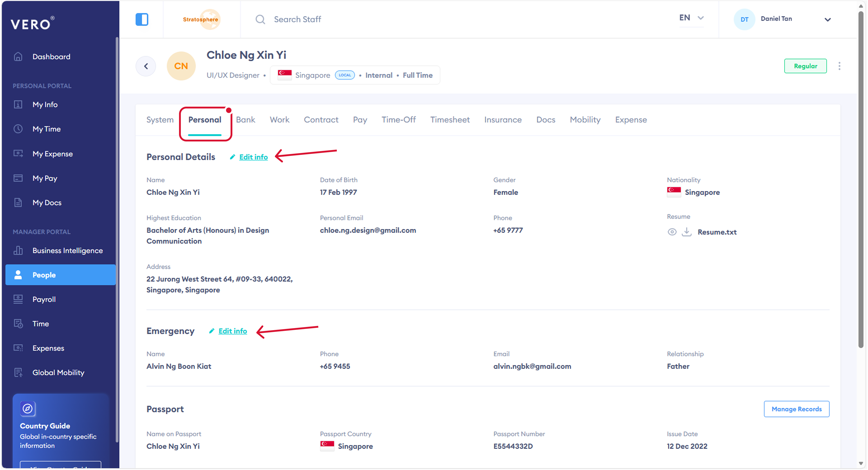Open the three-dot employee options menu
This screenshot has height=470, width=868.
(x=839, y=66)
